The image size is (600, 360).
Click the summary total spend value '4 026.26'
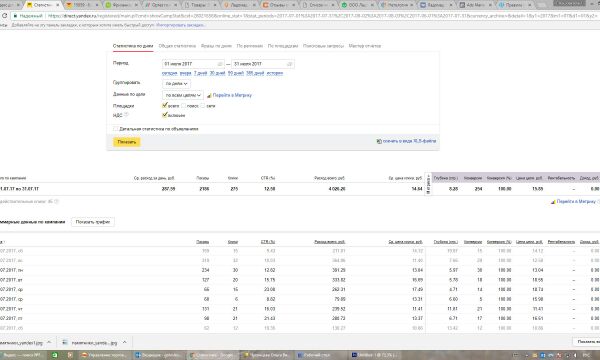[336, 189]
